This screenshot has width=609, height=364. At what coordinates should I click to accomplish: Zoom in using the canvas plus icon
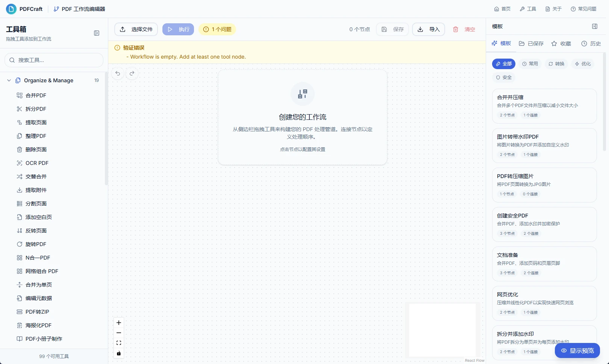point(119,323)
